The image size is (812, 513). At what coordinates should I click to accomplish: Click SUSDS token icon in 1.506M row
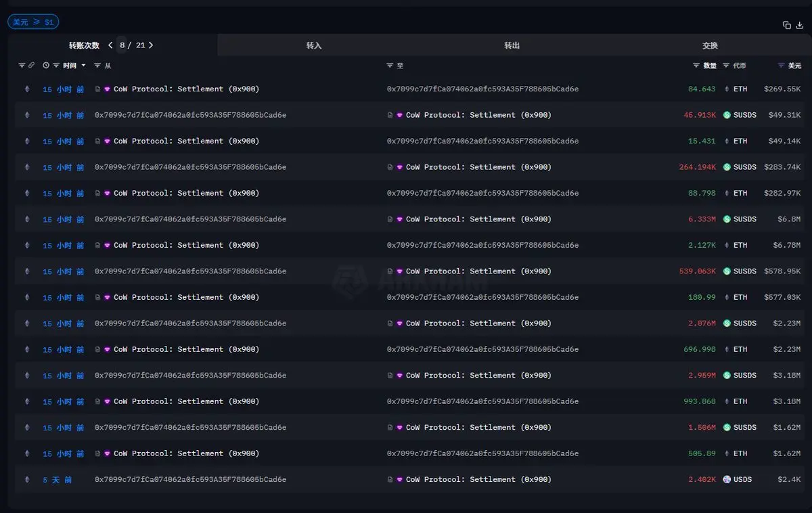tap(727, 428)
